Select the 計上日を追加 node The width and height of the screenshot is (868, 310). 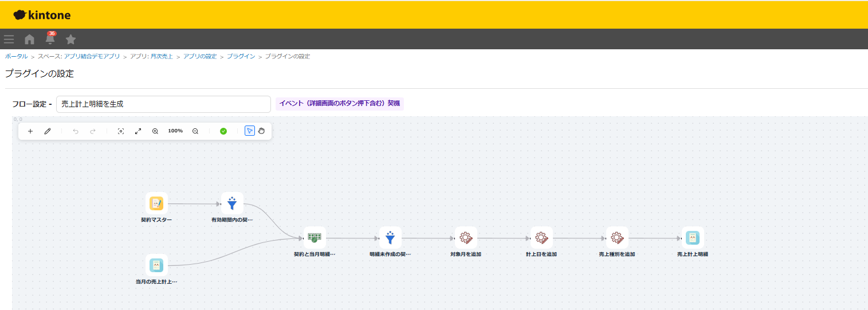tap(541, 237)
